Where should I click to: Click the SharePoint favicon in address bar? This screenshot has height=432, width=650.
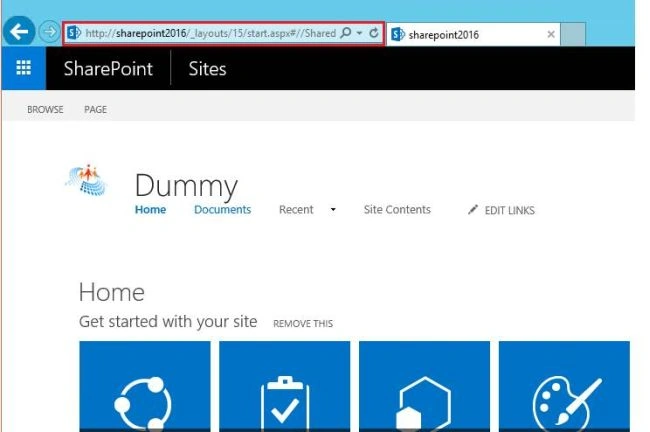pyautogui.click(x=74, y=33)
